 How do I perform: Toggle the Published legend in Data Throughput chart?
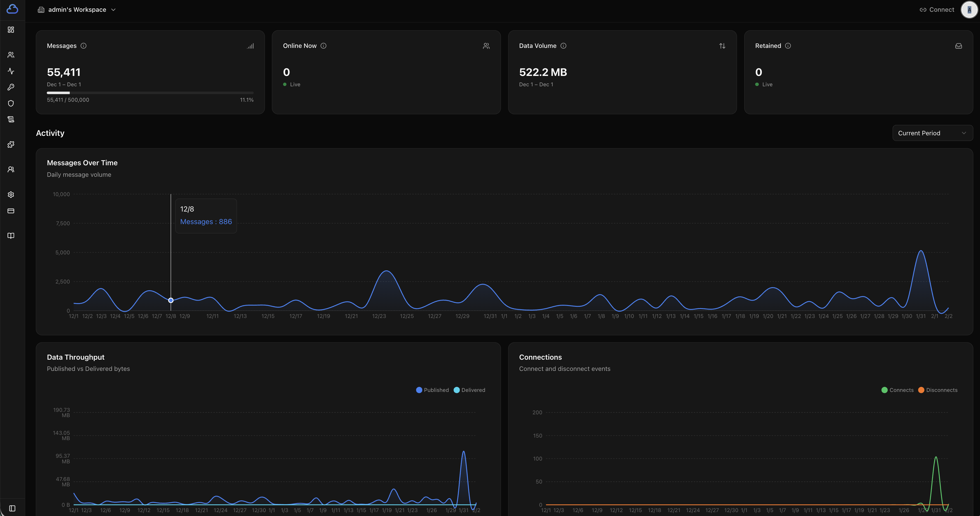tap(432, 390)
